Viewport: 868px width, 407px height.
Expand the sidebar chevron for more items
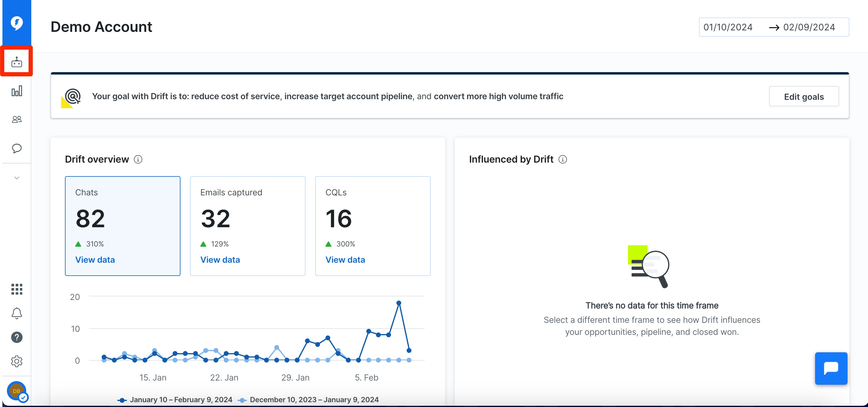17,178
